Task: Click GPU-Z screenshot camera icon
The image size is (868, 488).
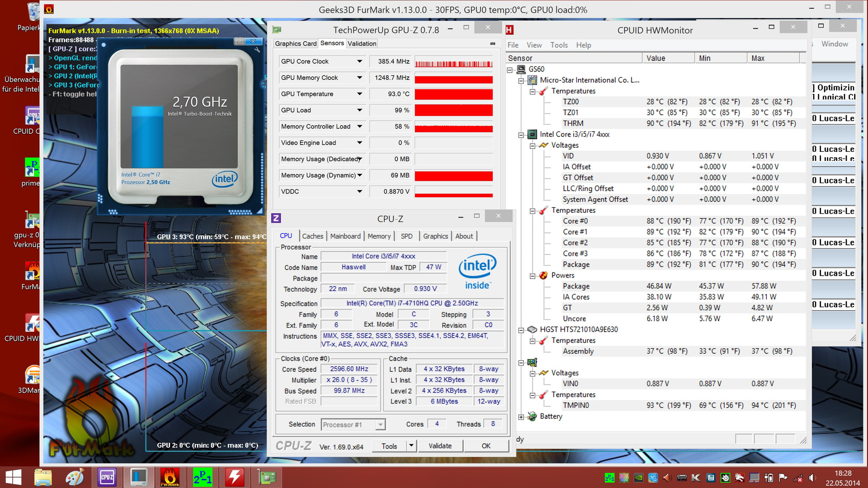Action: (493, 43)
